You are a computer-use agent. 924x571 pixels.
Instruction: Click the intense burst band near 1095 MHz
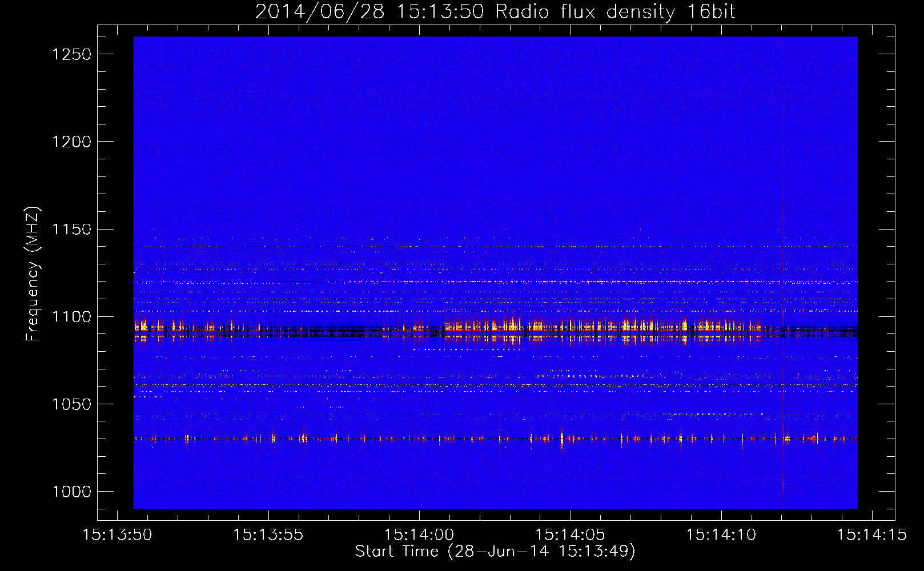495,329
